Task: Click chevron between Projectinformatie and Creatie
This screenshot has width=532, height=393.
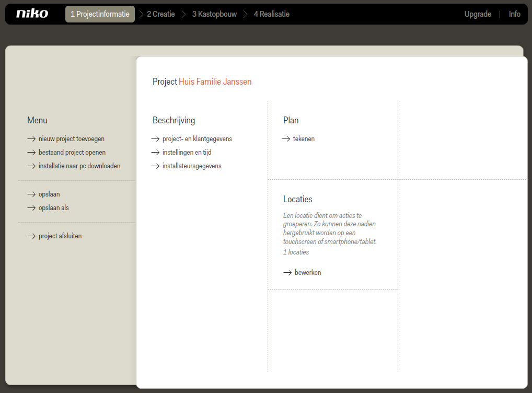Action: point(141,14)
